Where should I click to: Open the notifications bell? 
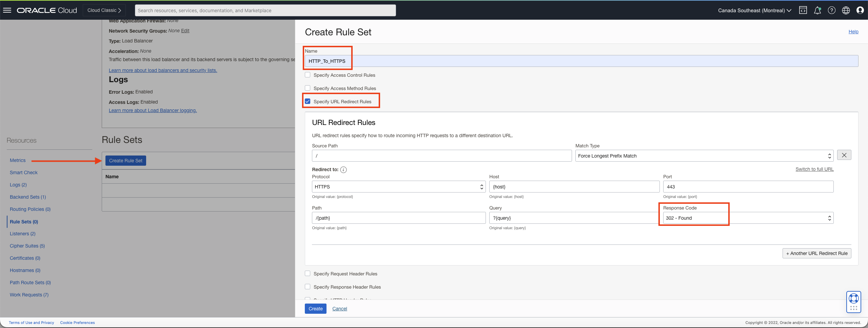[x=817, y=10]
